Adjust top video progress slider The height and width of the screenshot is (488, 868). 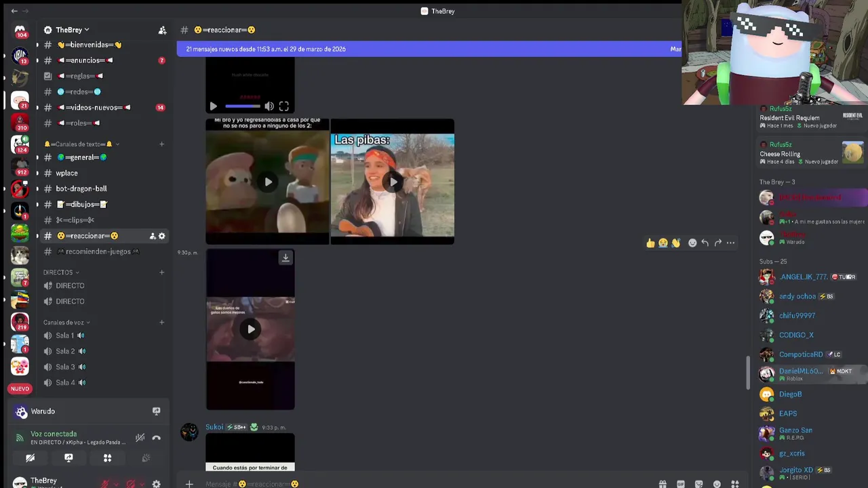coord(243,106)
